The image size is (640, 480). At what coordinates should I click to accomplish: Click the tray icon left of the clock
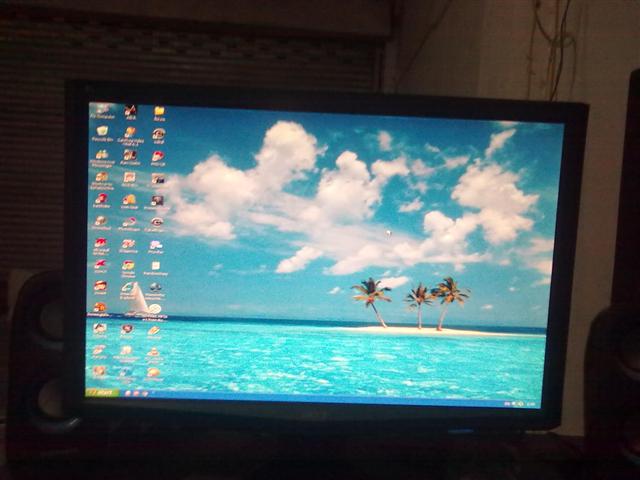(519, 404)
